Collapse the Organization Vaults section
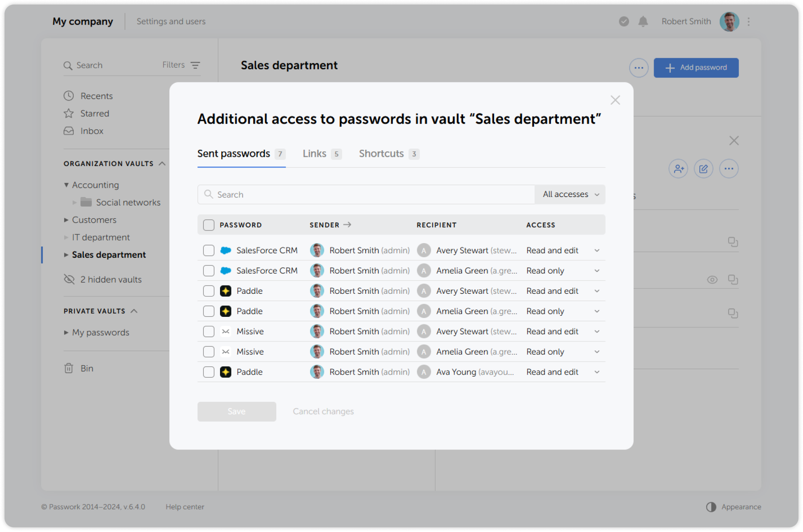This screenshot has width=803, height=532. [x=162, y=163]
